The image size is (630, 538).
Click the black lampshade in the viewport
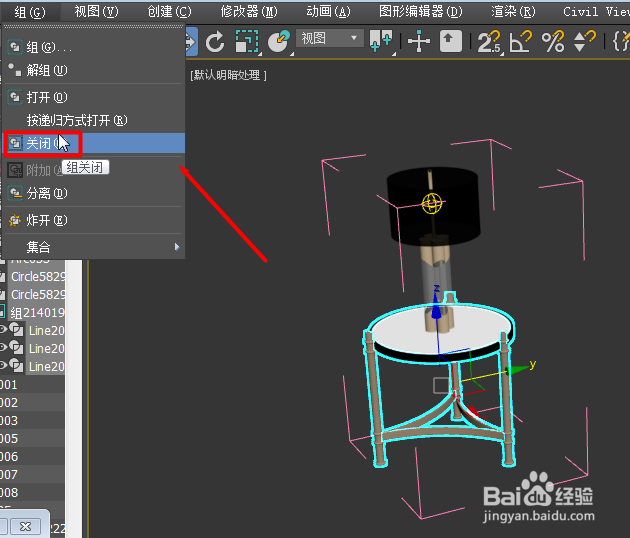[x=434, y=205]
